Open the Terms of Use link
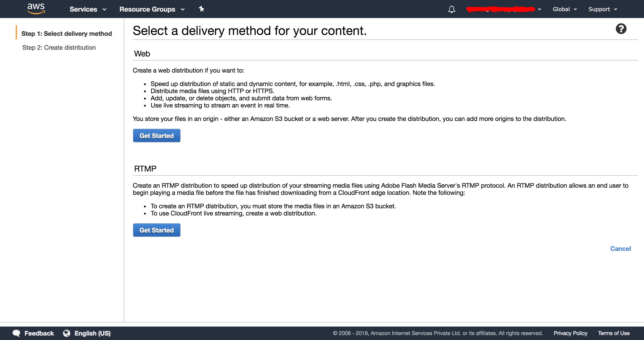This screenshot has height=340, width=644. tap(614, 333)
